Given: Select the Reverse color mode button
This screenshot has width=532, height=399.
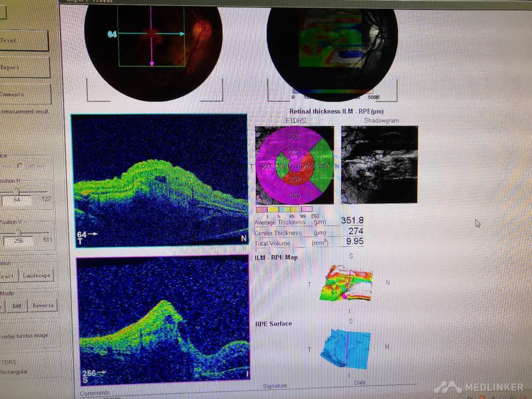Looking at the screenshot, I should pyautogui.click(x=43, y=306).
